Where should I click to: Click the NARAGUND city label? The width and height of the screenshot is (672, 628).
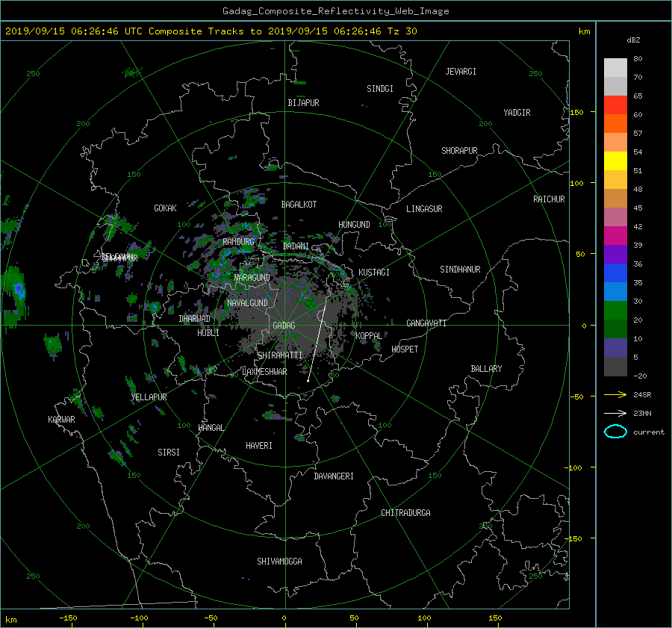pos(252,278)
